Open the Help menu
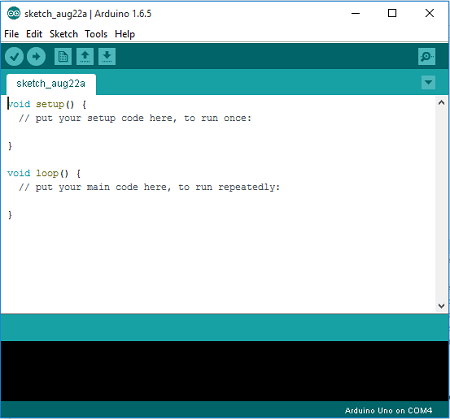The width and height of the screenshot is (450, 419). [125, 34]
